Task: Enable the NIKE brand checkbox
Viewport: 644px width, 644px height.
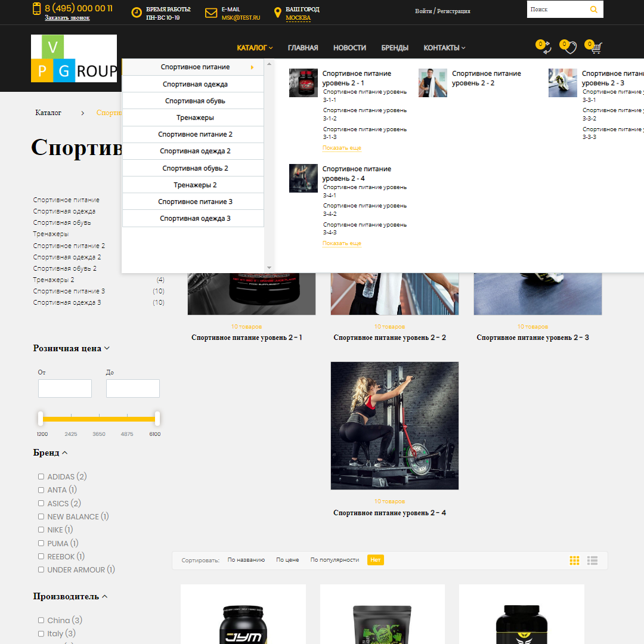Action: (x=41, y=530)
